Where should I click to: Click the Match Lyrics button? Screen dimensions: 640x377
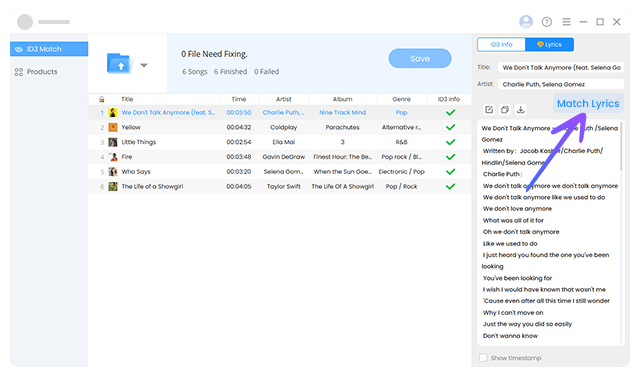pyautogui.click(x=588, y=104)
